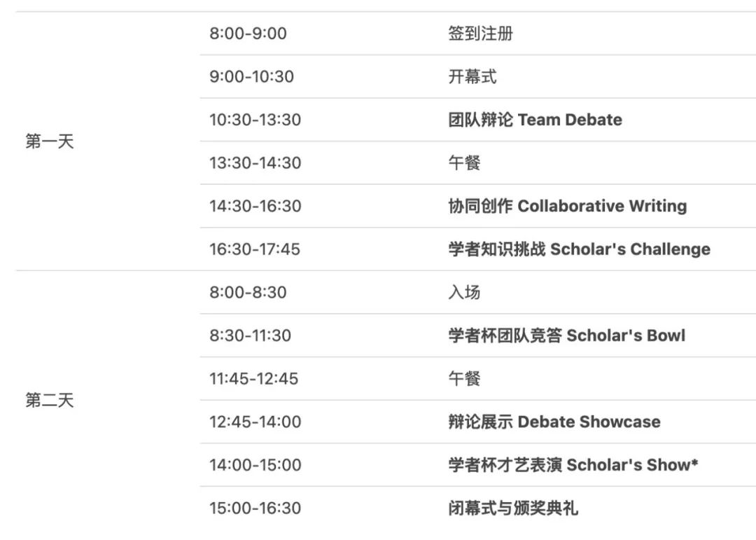
Task: Select the 13:30-14:30 lunch time cell
Action: (255, 163)
